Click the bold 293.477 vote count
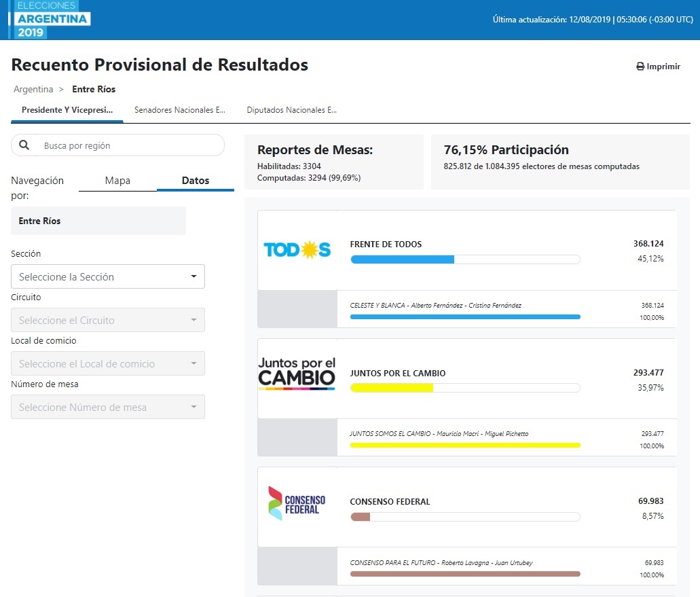The image size is (700, 597). tap(648, 372)
